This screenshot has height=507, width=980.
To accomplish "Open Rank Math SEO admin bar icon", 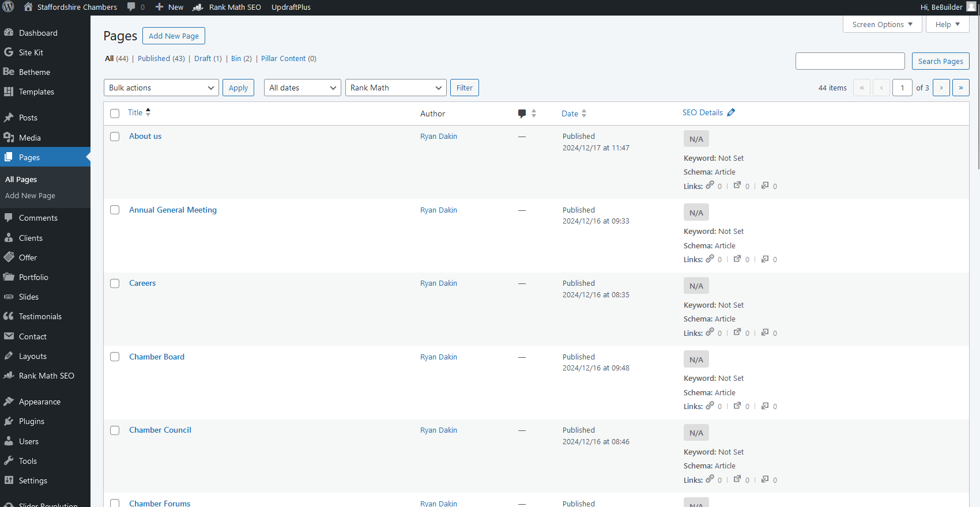I will tap(198, 7).
